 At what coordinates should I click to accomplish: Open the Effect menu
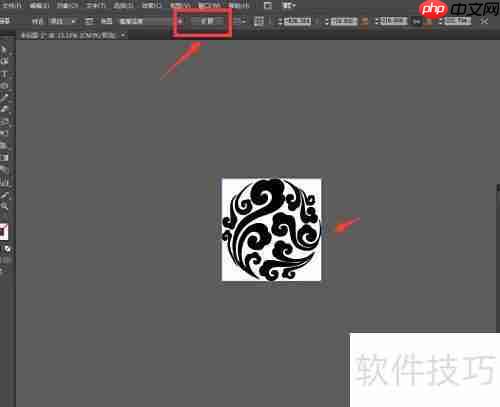[152, 5]
